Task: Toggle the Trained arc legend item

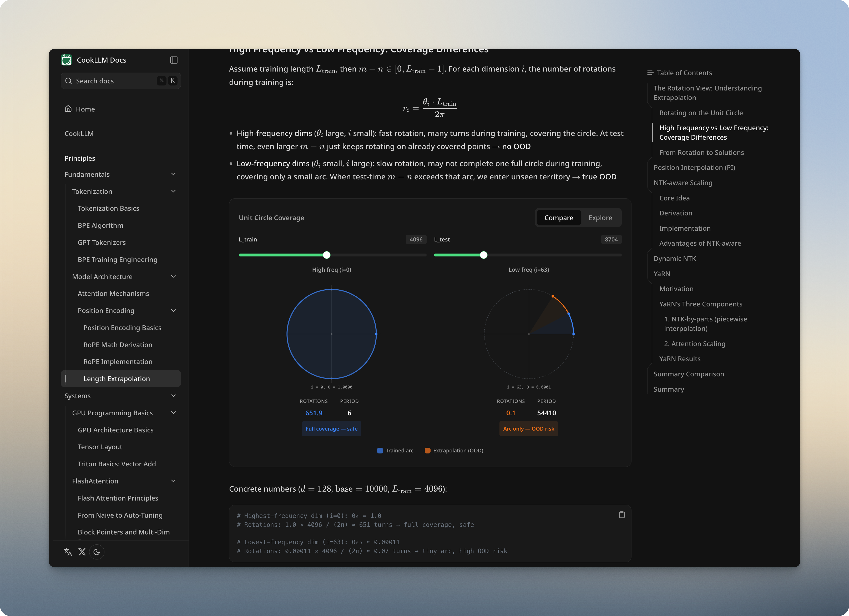Action: [x=395, y=451]
